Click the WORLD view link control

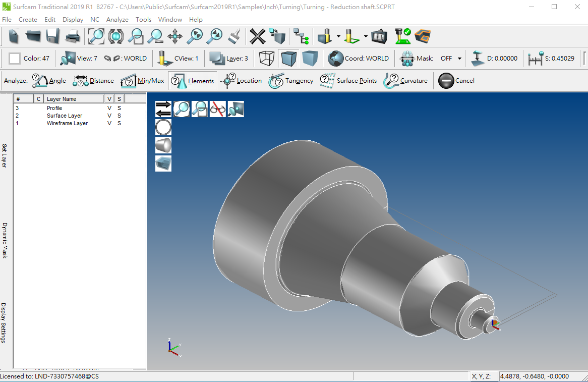125,59
